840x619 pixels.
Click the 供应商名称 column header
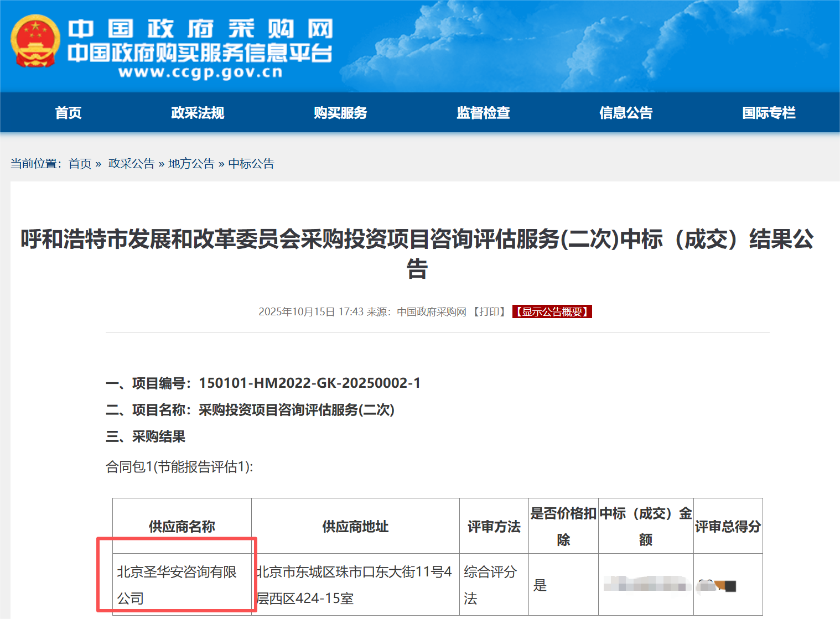click(182, 527)
